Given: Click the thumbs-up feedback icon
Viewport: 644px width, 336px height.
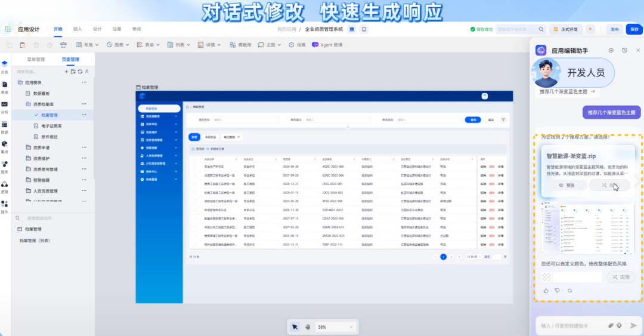Looking at the screenshot, I should coord(546,291).
